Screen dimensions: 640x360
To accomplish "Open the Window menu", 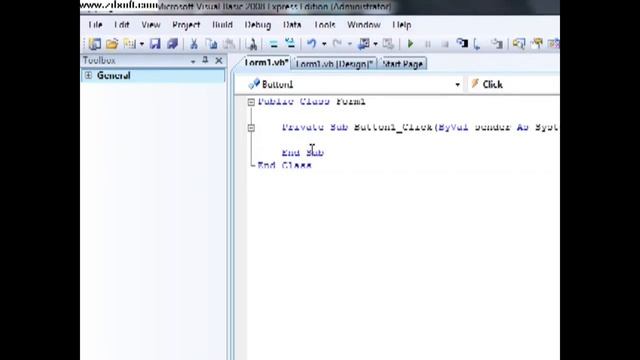I will tap(364, 25).
